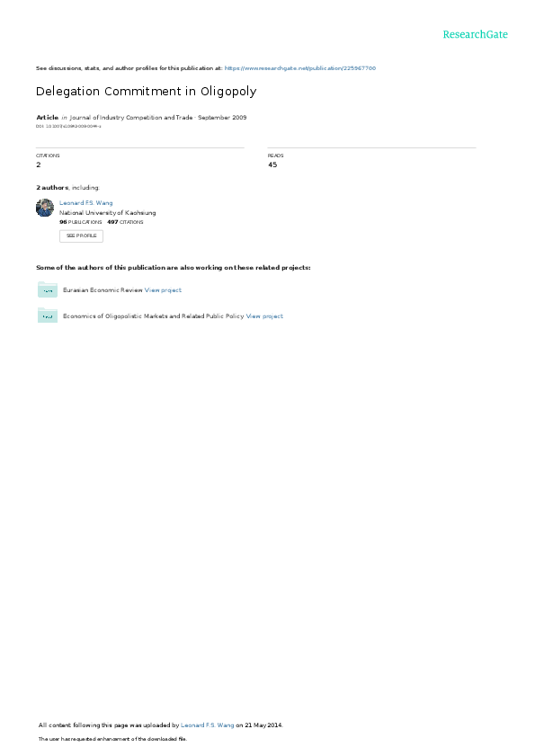Click the uploader name Leonard F.S. Wang at page bottom

(x=208, y=725)
